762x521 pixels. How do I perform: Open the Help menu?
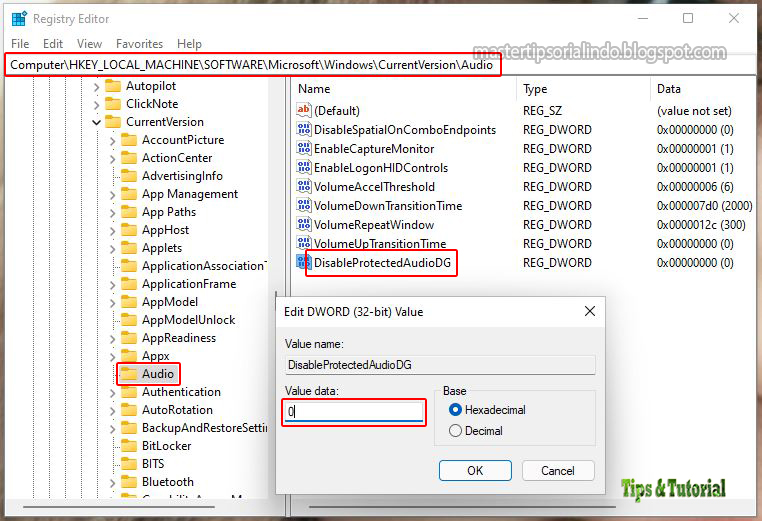(189, 44)
